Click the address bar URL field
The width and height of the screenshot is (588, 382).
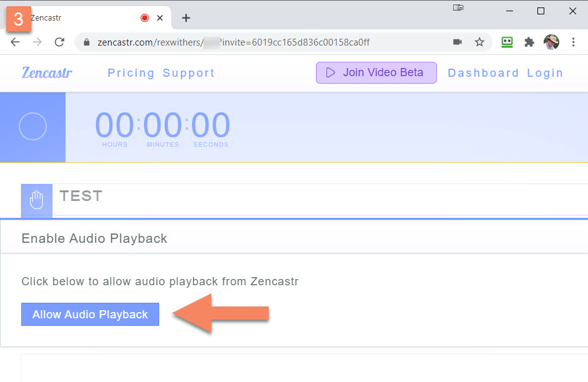[268, 42]
